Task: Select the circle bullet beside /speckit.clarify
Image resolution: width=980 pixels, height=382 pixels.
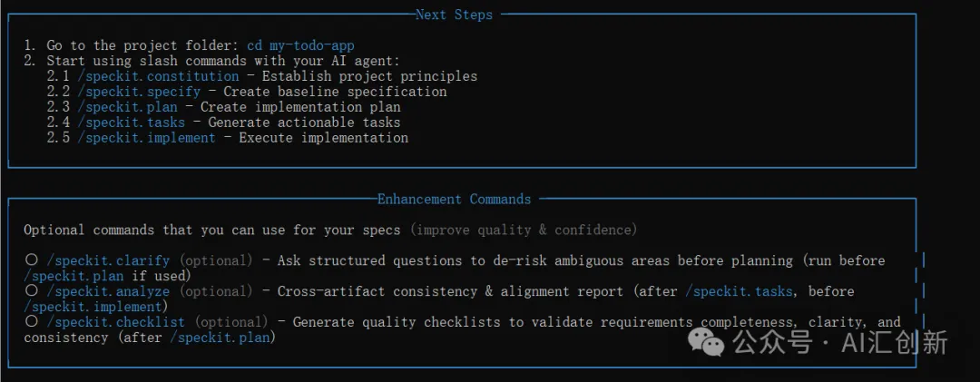Action: 32,260
